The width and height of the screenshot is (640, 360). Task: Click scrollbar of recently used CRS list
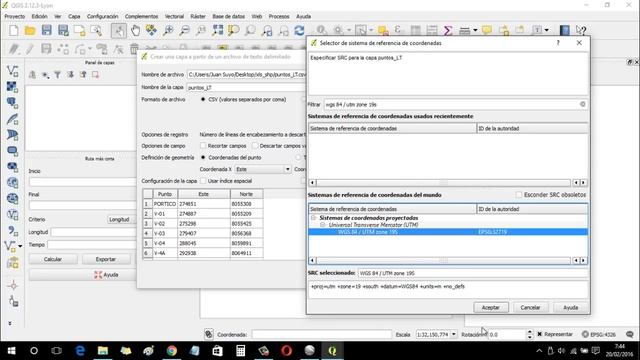tap(443, 183)
